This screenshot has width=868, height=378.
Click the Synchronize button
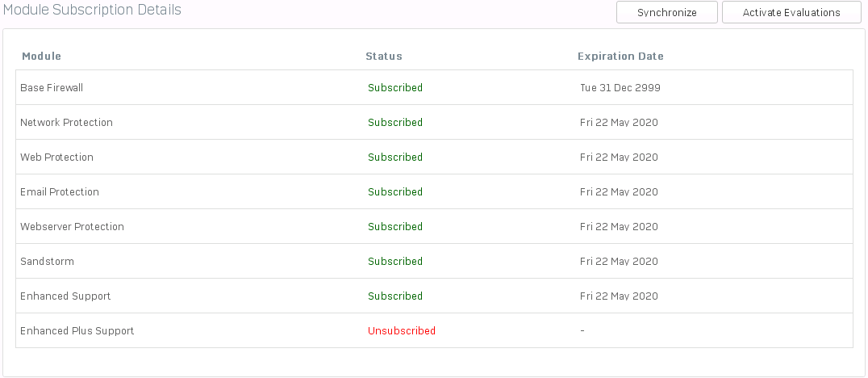667,12
